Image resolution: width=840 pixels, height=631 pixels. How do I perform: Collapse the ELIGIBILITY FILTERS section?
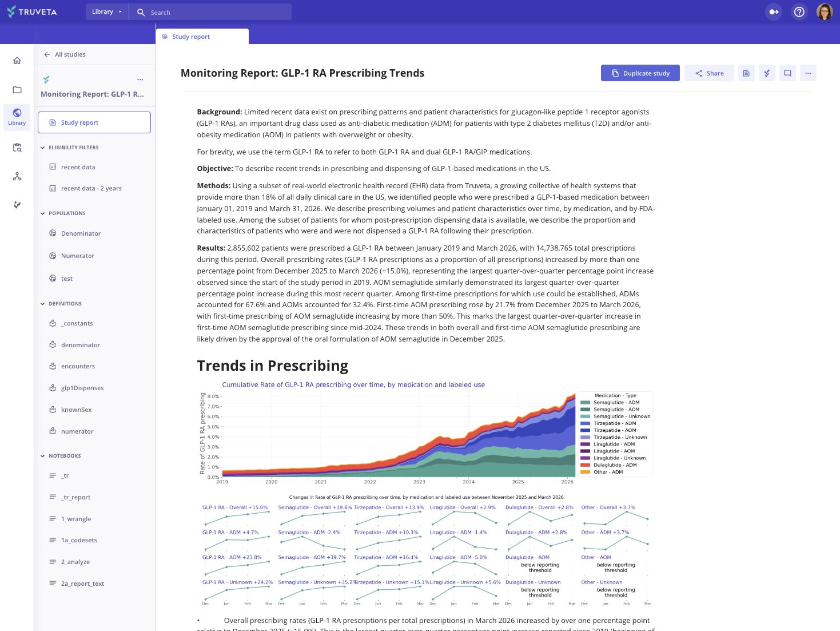point(42,147)
